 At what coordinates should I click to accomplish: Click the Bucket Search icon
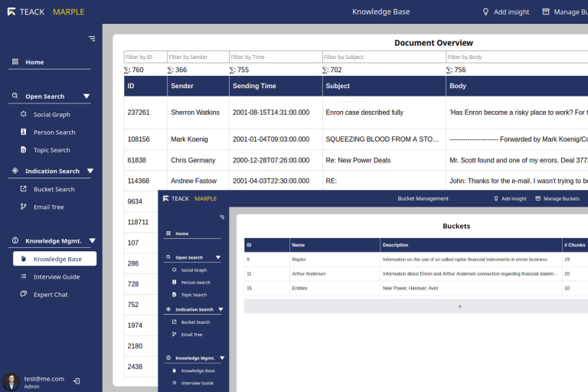(23, 188)
